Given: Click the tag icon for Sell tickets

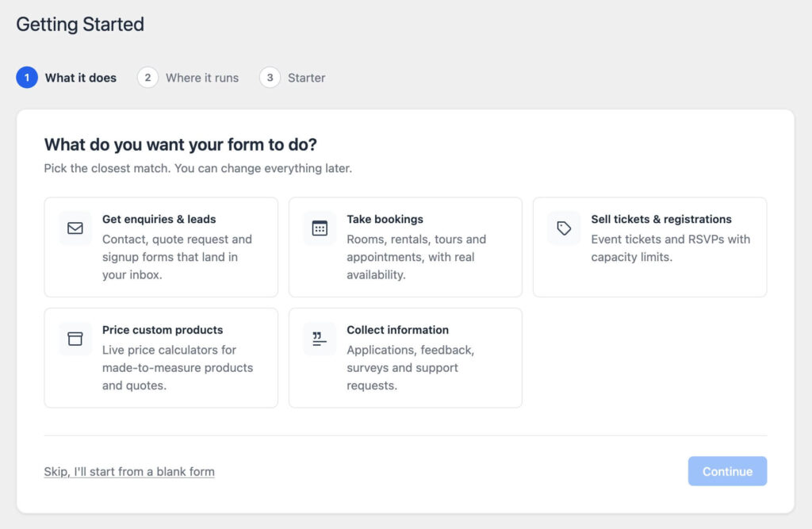Looking at the screenshot, I should pos(564,228).
